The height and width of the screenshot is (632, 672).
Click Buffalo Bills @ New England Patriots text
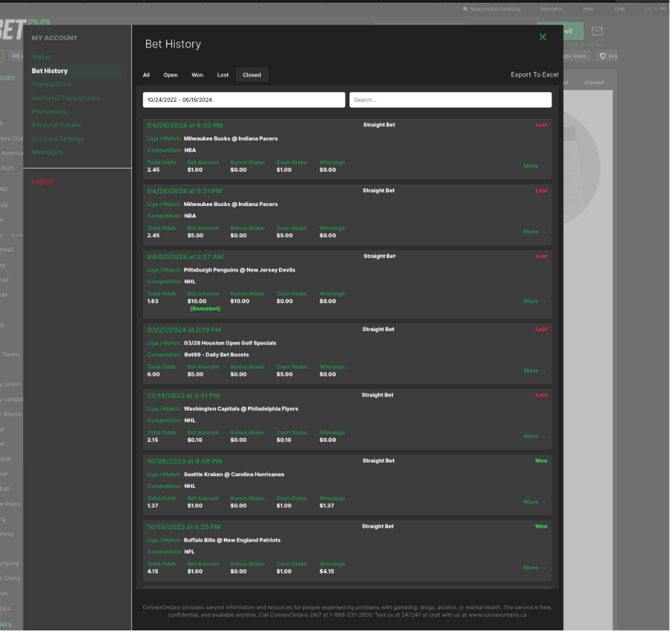[x=233, y=541]
